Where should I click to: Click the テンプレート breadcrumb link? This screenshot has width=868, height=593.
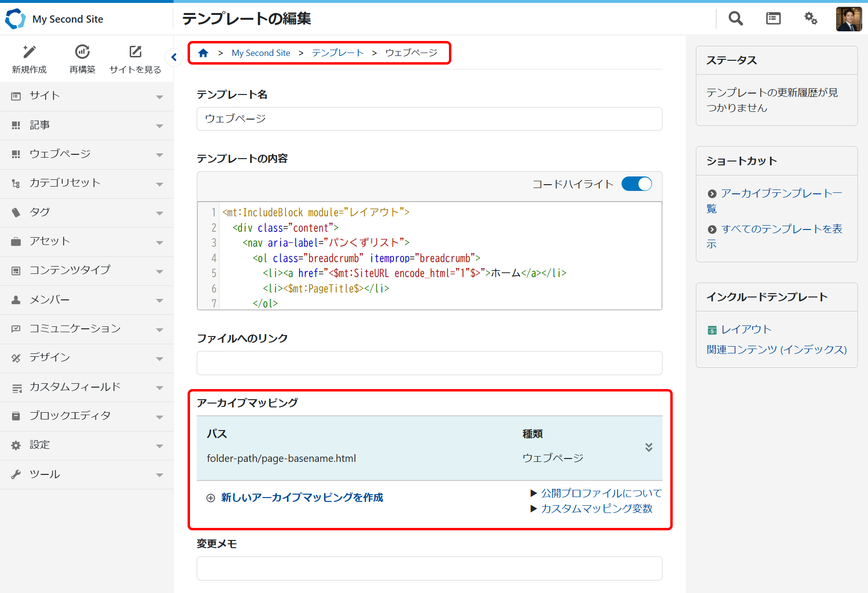point(338,53)
